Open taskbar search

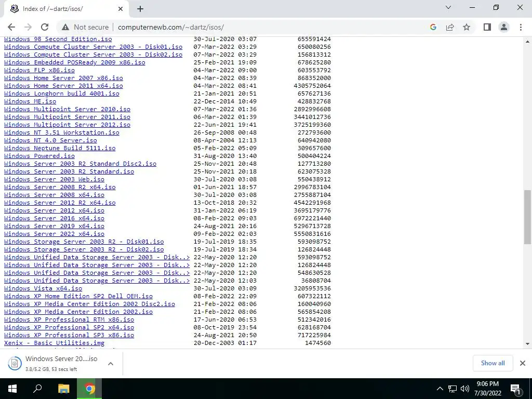coord(37,389)
